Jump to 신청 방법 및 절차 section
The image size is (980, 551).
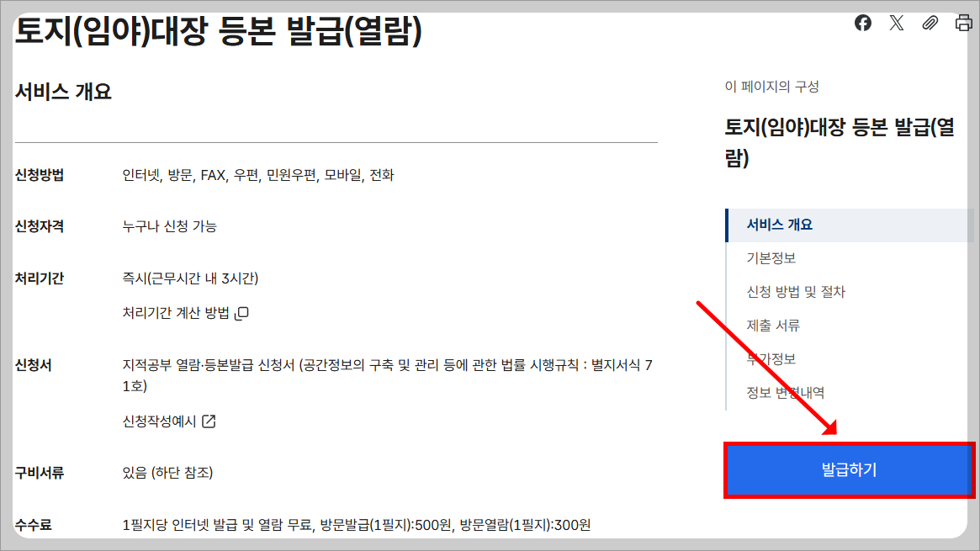(x=796, y=292)
